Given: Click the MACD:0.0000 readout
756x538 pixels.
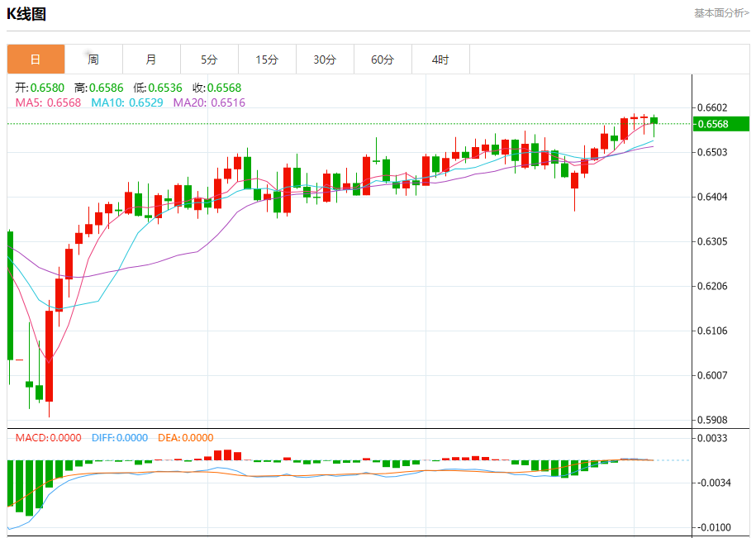Looking at the screenshot, I should tap(48, 438).
